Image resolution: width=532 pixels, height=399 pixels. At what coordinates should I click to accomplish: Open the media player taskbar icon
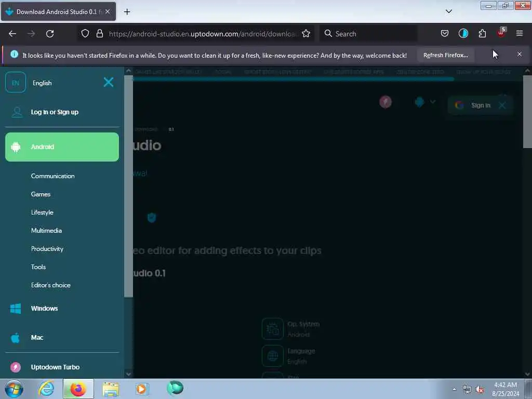(x=142, y=389)
